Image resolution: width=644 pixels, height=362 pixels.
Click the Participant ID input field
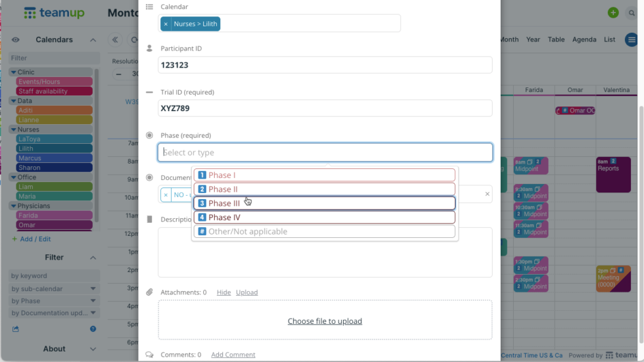[x=325, y=65]
